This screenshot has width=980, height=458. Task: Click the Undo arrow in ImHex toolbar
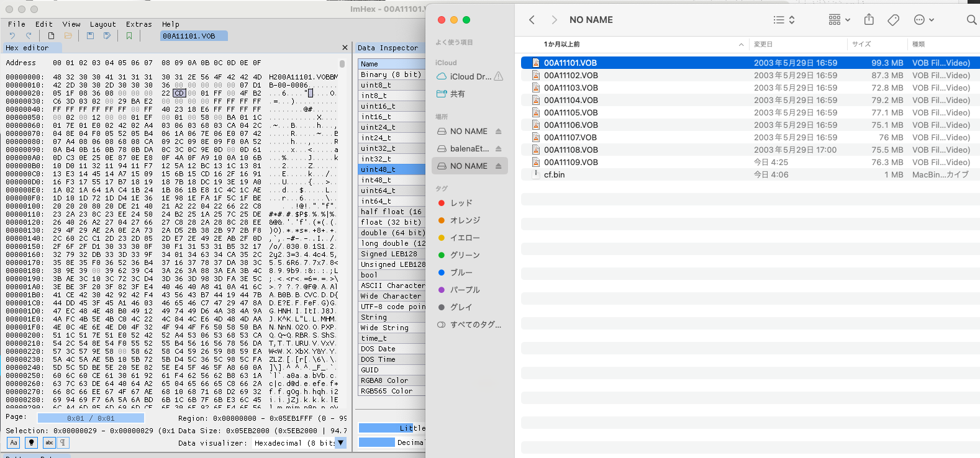click(12, 36)
